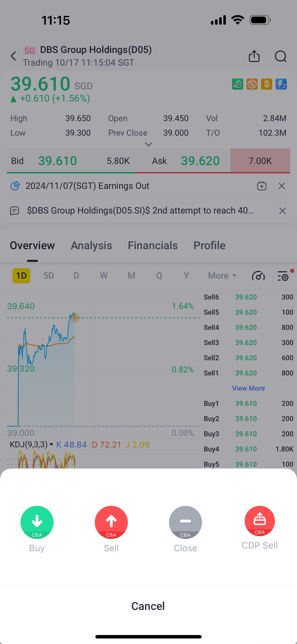Tap the ask volume 7.00K cell
297x644 pixels.
coord(260,161)
